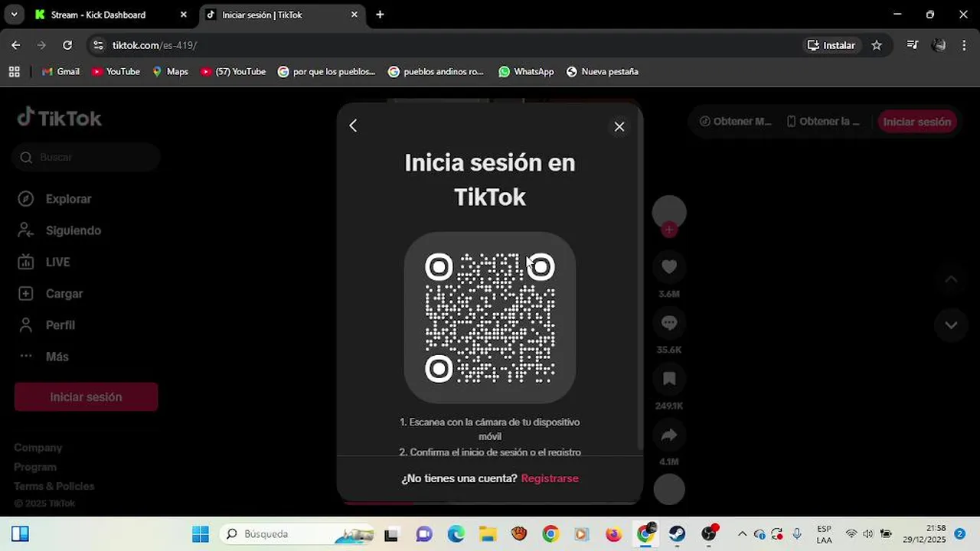Bookmark this page with the star icon

point(877,45)
